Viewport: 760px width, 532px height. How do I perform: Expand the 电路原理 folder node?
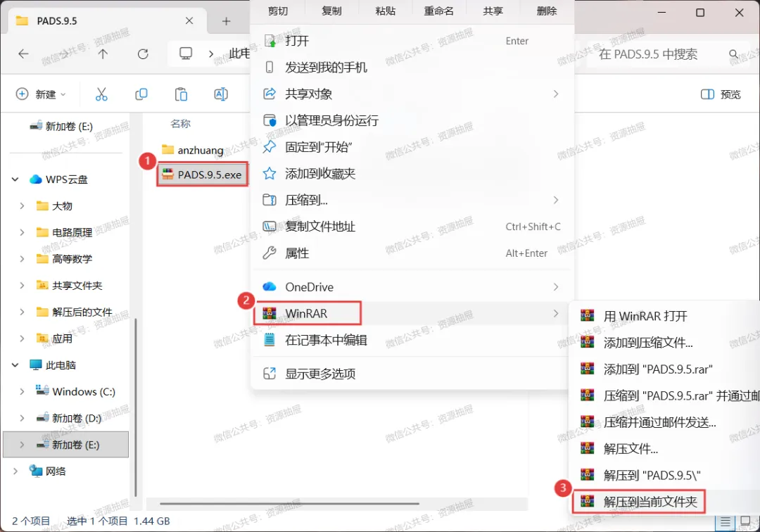coord(22,232)
